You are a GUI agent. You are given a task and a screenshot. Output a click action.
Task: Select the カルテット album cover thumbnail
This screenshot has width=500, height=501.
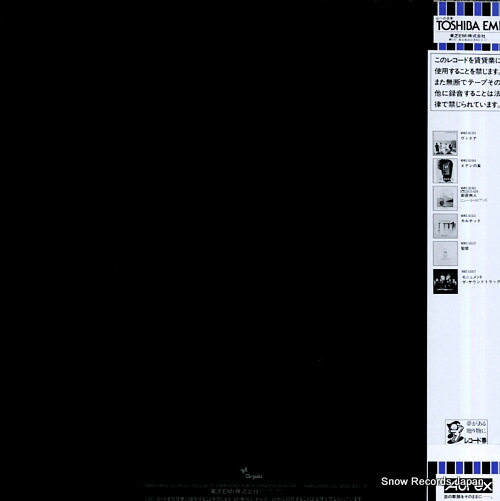[x=445, y=226]
